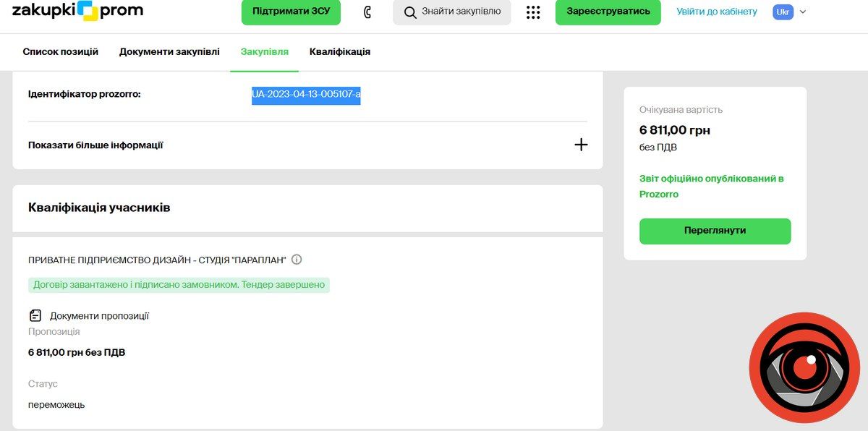Click the magnifier icon in search box
Viewport: 868px width, 431px height.
point(410,12)
